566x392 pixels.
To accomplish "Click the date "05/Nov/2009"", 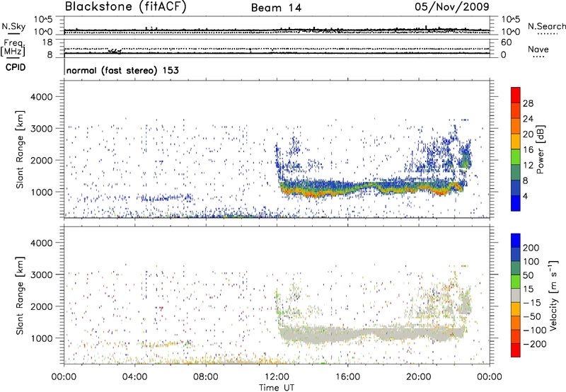I will (452, 7).
